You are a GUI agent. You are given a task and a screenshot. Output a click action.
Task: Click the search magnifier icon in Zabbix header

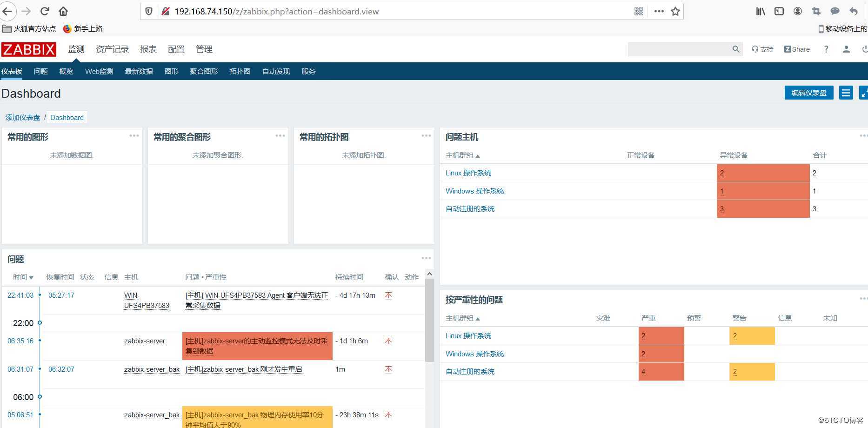pyautogui.click(x=736, y=49)
